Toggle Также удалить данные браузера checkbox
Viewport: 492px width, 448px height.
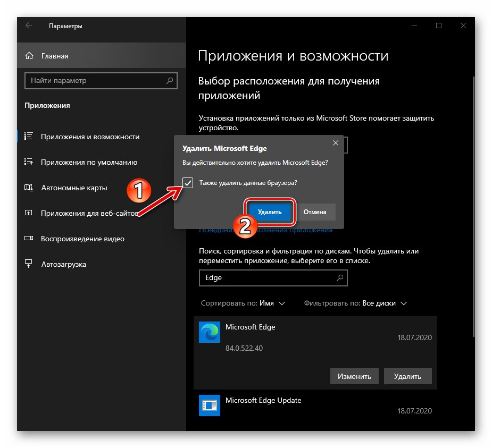pos(188,182)
